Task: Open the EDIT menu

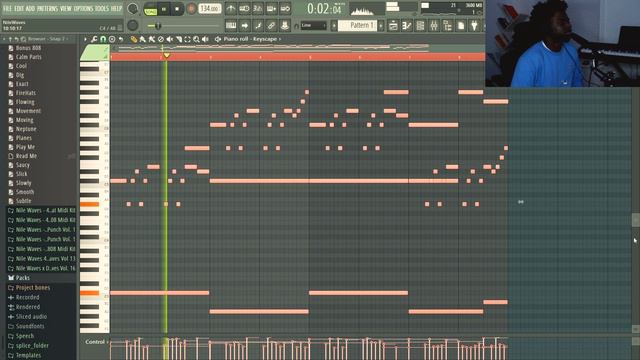Action: (x=19, y=8)
